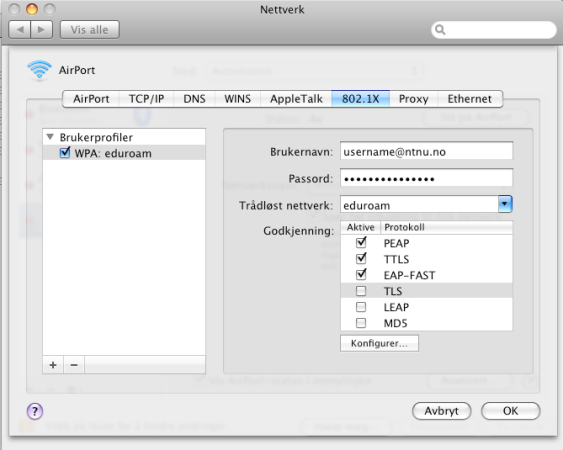Select the WPA: eduroam profile row
563x450 pixels.
point(124,153)
